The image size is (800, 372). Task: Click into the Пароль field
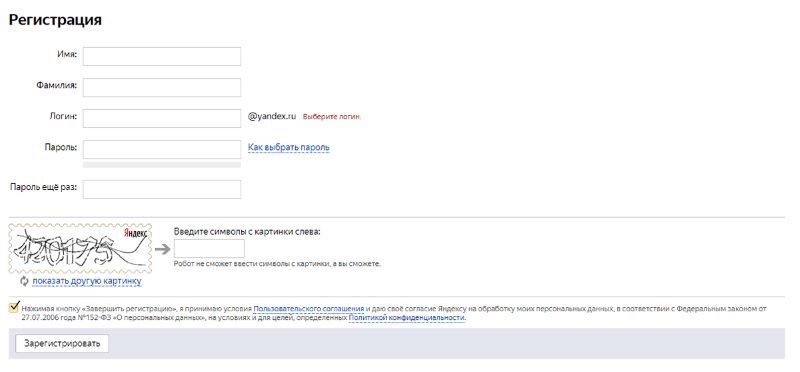coord(162,150)
